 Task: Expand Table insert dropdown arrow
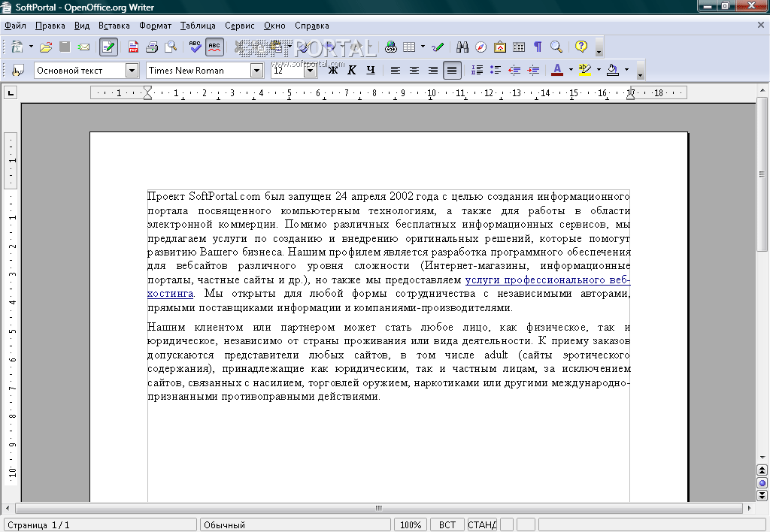pyautogui.click(x=423, y=47)
